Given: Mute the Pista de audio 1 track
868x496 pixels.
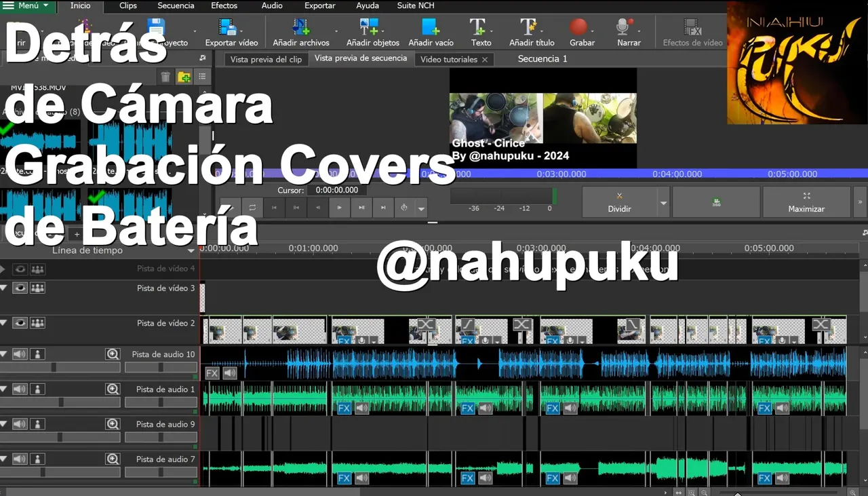Looking at the screenshot, I should [x=20, y=389].
